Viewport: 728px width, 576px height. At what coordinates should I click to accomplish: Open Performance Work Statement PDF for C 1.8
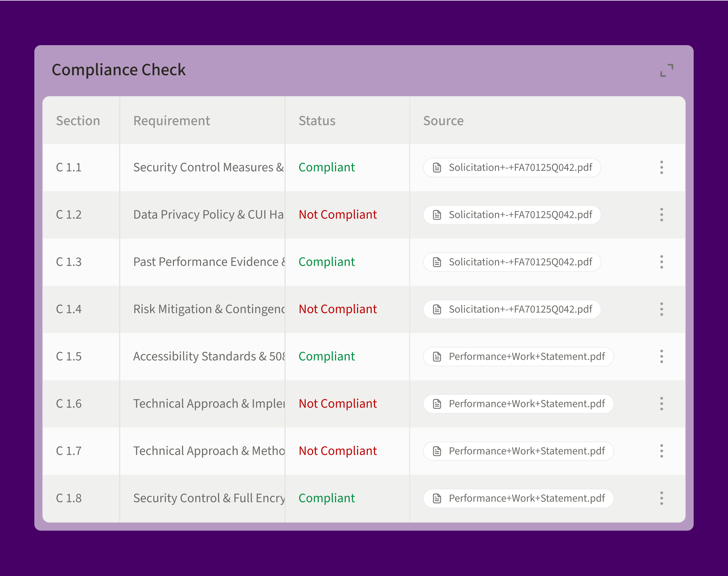518,498
